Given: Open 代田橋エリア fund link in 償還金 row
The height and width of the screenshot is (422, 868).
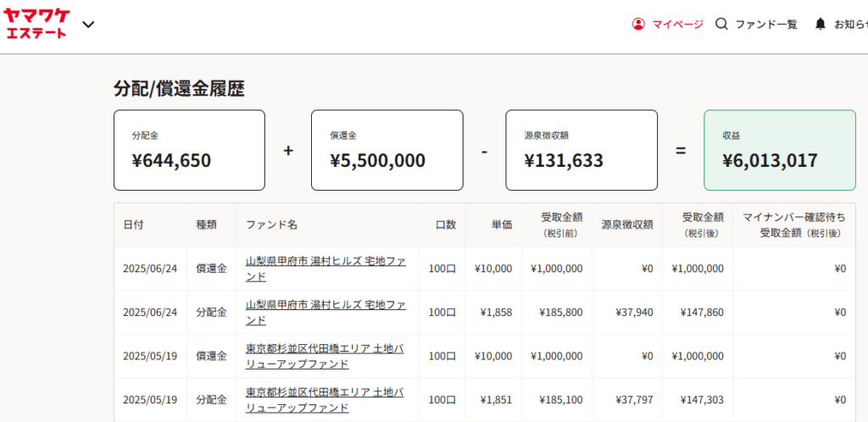Looking at the screenshot, I should (x=325, y=356).
